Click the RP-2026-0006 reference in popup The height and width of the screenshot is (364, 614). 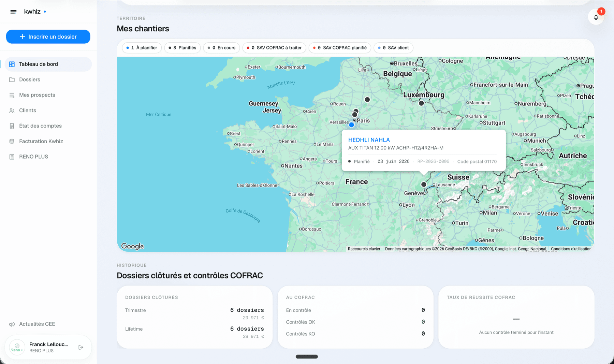tap(433, 162)
